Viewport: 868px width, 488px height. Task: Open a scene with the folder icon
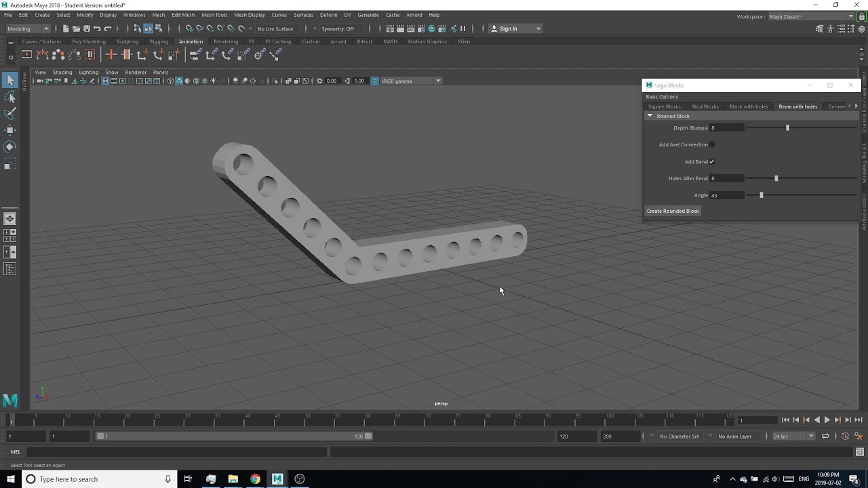pos(77,28)
